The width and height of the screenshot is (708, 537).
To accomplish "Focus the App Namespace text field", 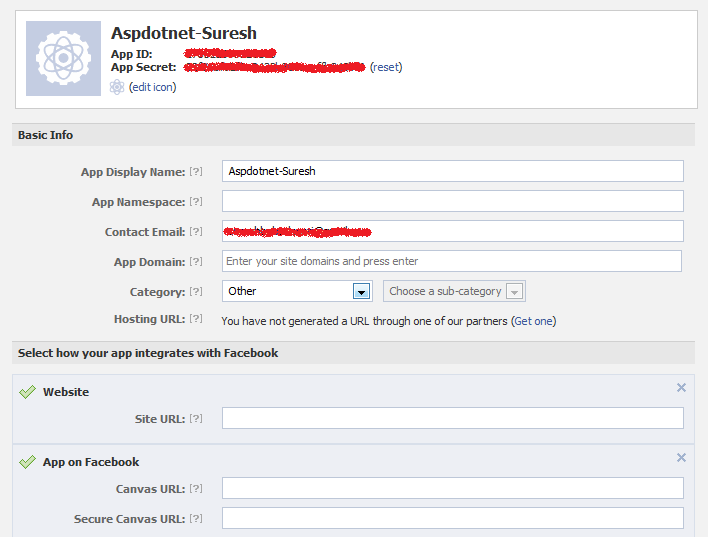I will coord(453,201).
